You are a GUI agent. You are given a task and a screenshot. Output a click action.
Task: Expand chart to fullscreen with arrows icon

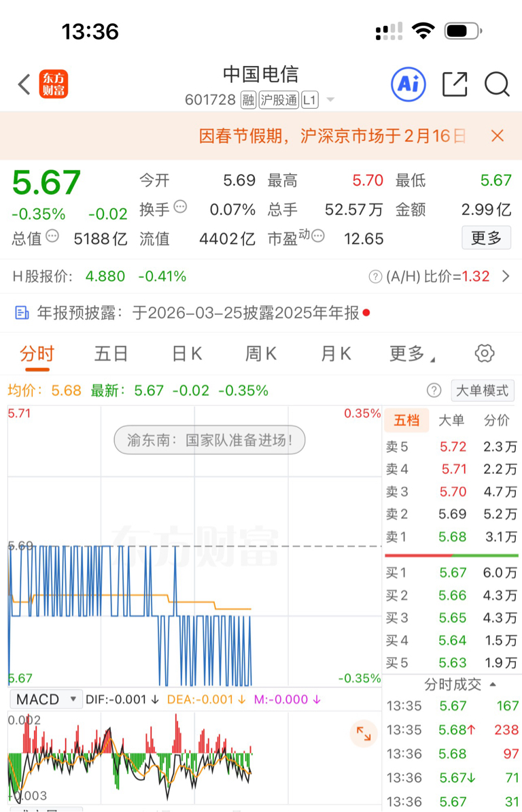(x=364, y=734)
